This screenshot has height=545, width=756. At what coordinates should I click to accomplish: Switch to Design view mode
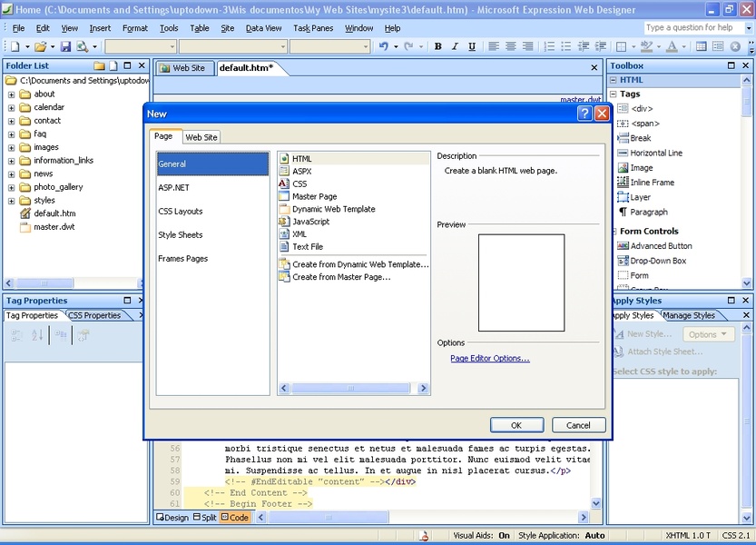[172, 518]
